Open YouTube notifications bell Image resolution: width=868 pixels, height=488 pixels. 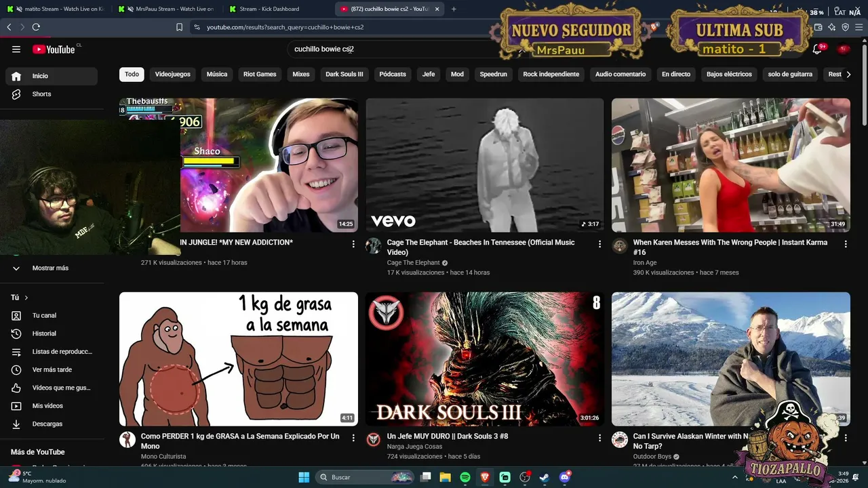817,49
